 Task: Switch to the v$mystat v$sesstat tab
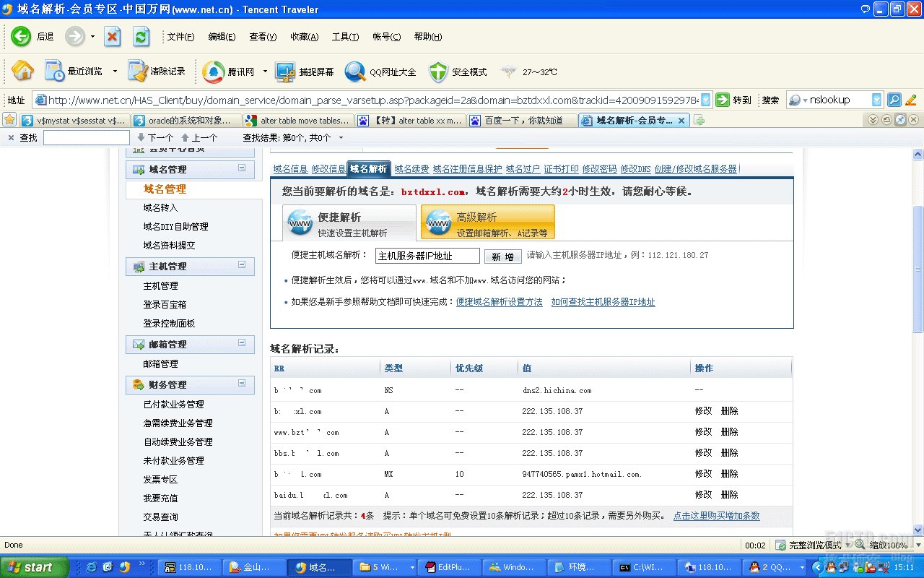[x=74, y=121]
